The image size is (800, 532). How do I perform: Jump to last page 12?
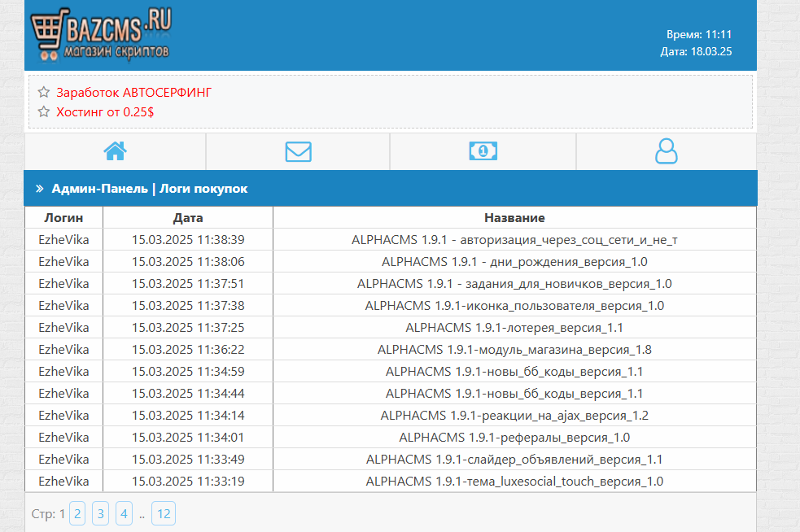[x=164, y=513]
